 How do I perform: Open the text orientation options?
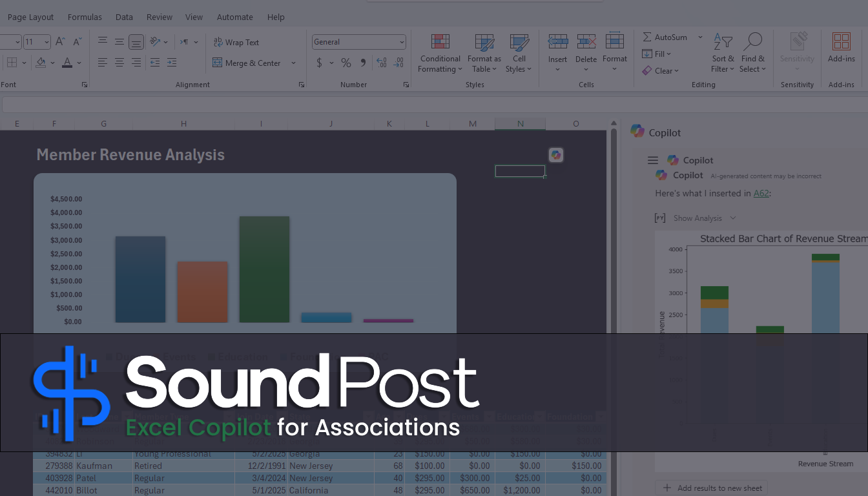coord(159,42)
